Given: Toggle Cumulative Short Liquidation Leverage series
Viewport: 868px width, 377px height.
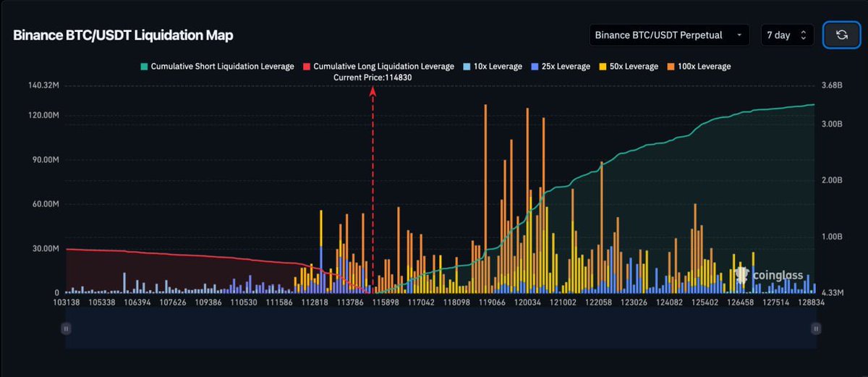Looking at the screenshot, I should pyautogui.click(x=216, y=67).
